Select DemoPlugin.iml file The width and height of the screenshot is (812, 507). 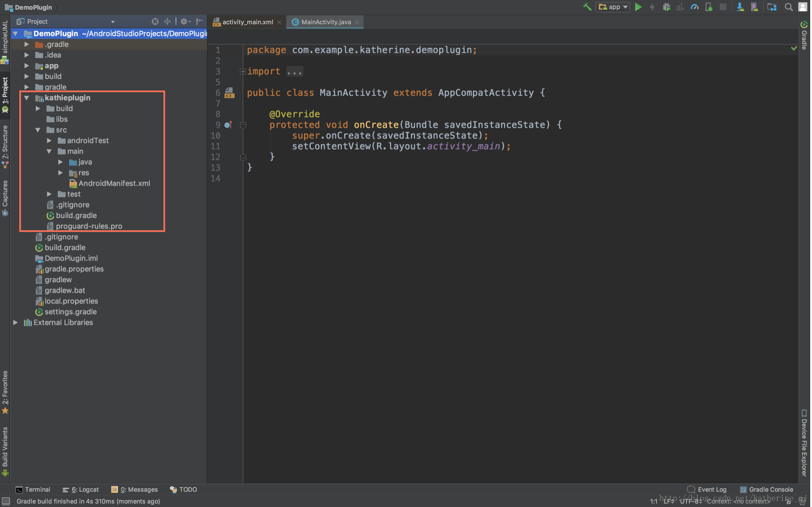coord(66,258)
